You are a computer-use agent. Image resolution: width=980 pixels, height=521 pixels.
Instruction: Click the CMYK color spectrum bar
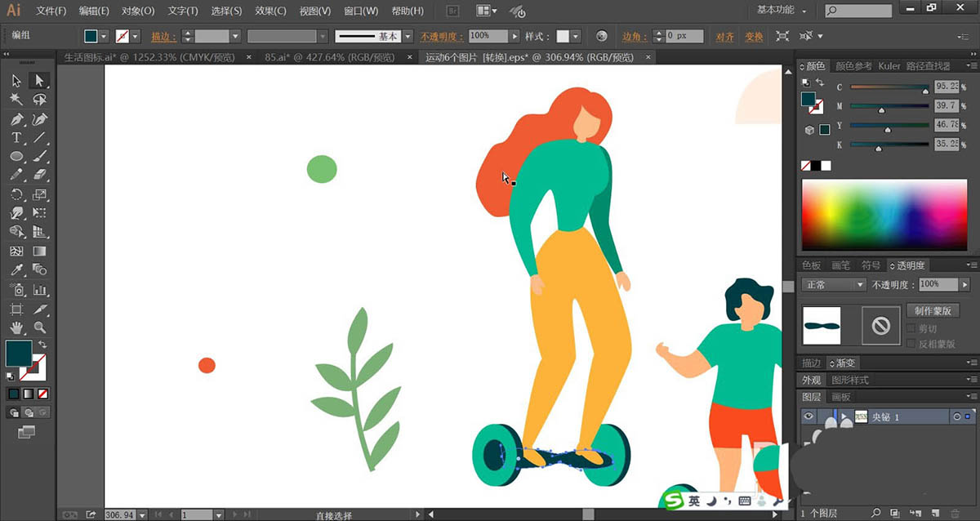point(885,216)
